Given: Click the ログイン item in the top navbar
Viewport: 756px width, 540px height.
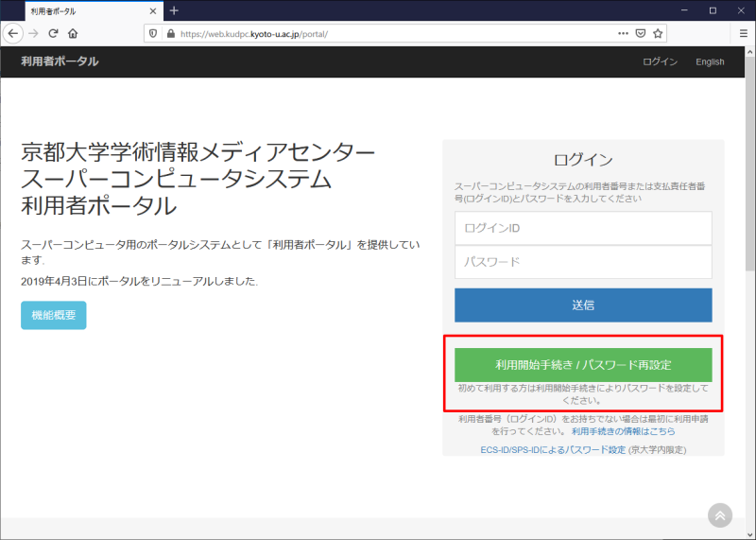Looking at the screenshot, I should pos(660,61).
